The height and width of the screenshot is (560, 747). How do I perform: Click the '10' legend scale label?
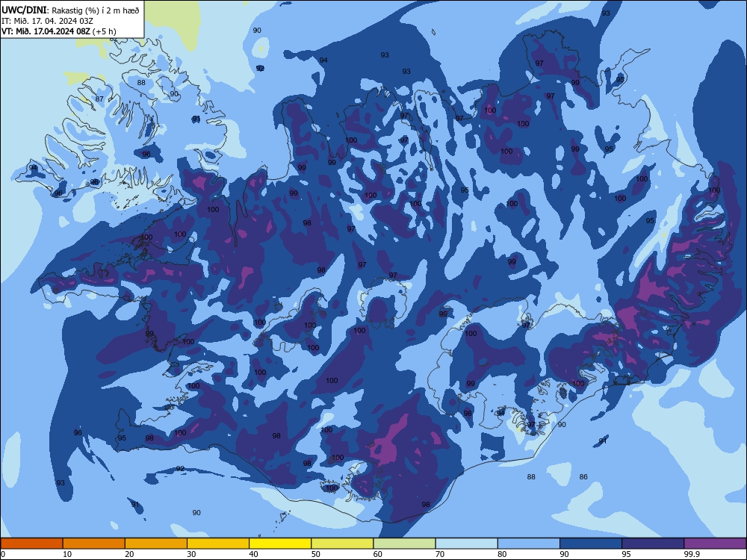(x=67, y=554)
